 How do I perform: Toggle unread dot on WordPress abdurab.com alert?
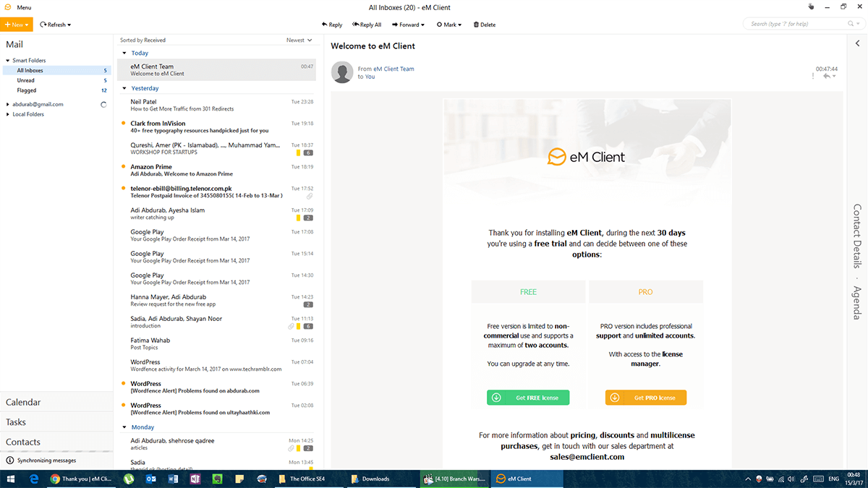[124, 384]
